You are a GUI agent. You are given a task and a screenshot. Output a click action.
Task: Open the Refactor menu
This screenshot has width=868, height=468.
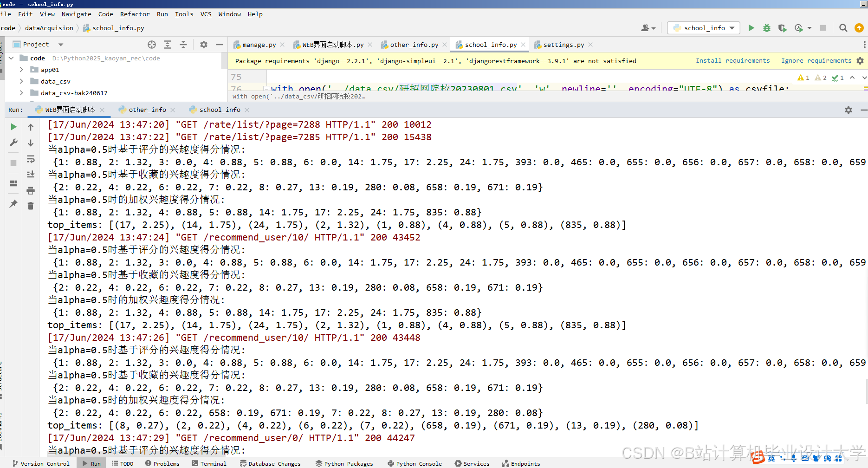pos(135,14)
